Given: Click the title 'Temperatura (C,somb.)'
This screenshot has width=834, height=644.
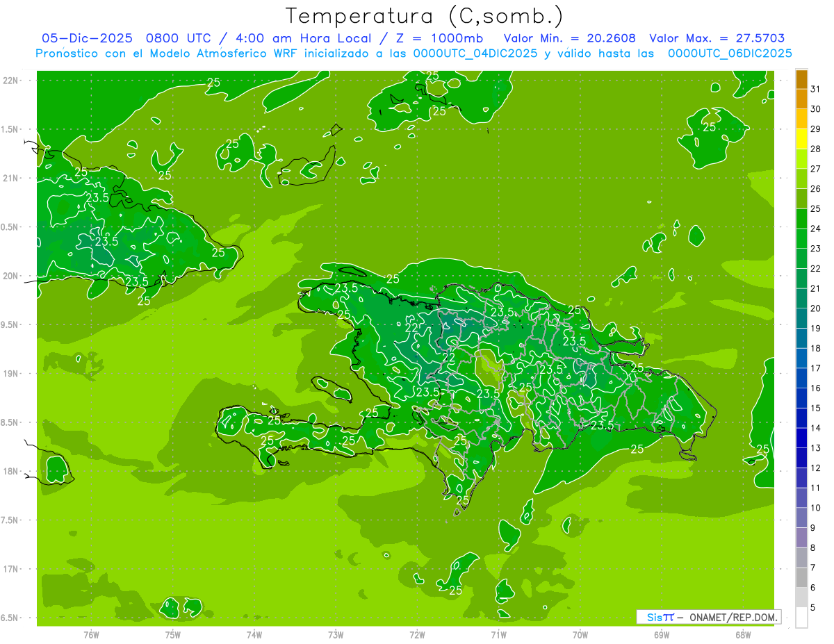Looking at the screenshot, I should 425,16.
